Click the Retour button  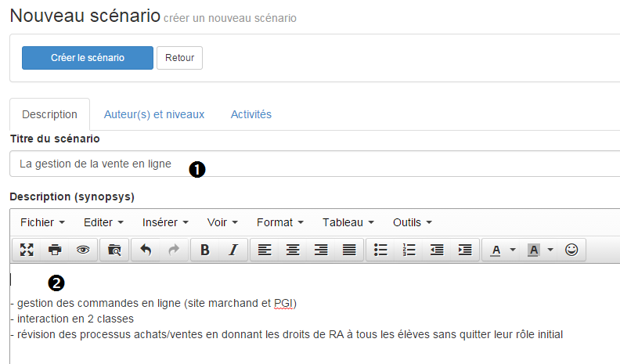pos(179,58)
